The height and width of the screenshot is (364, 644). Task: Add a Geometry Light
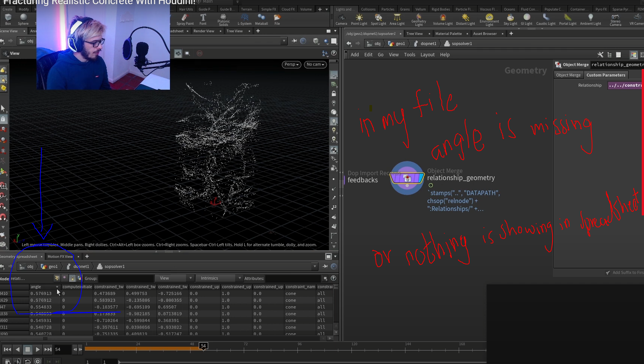(x=419, y=20)
